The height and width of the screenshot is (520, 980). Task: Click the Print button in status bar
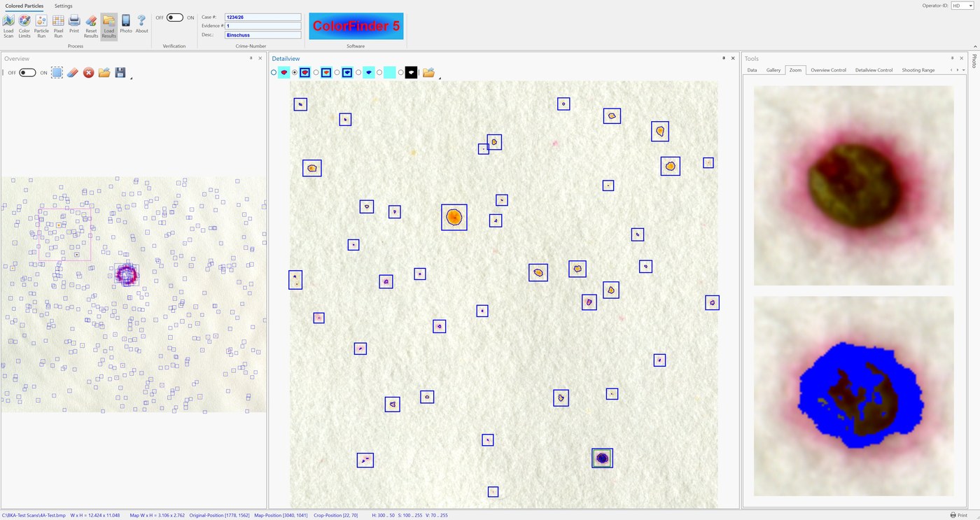click(958, 515)
